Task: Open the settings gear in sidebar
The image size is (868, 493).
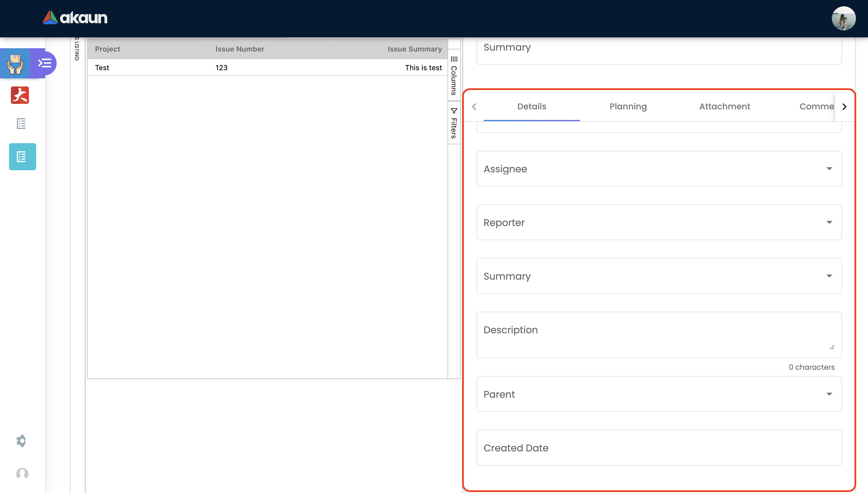Action: coord(21,441)
